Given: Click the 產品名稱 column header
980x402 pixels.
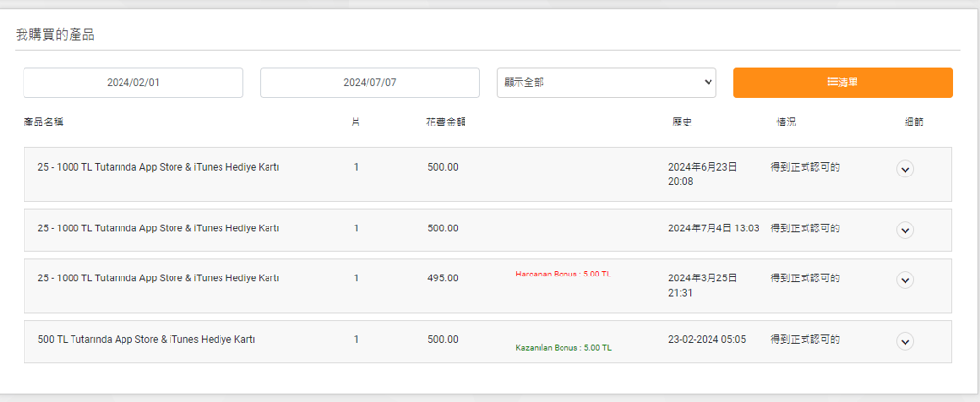Looking at the screenshot, I should (x=44, y=123).
